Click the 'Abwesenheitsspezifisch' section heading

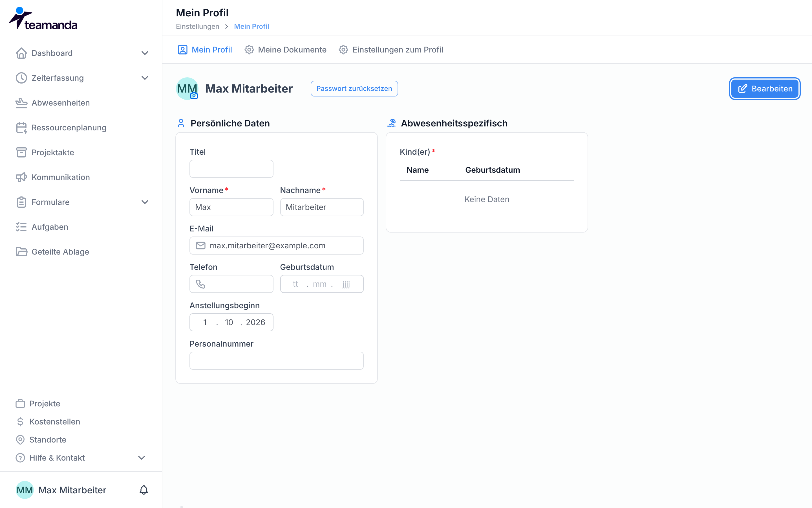point(454,123)
